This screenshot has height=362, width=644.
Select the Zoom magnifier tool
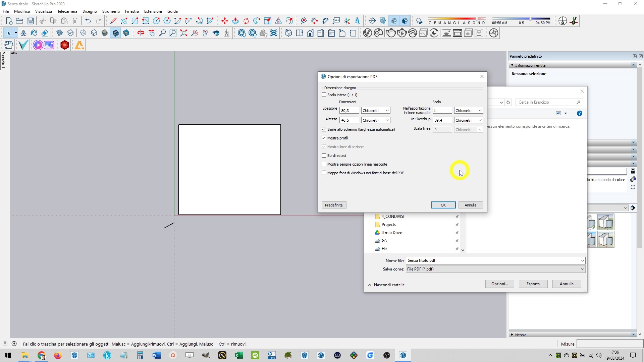[x=162, y=33]
